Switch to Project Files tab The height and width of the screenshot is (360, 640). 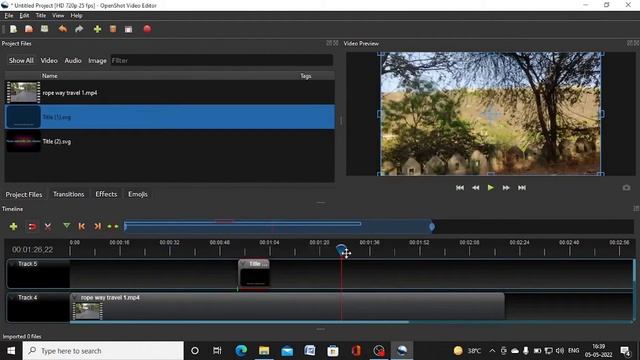tap(24, 194)
